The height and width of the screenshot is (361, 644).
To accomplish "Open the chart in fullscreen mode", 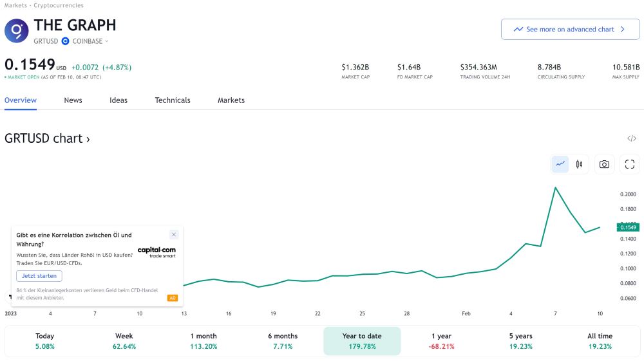I will (630, 164).
